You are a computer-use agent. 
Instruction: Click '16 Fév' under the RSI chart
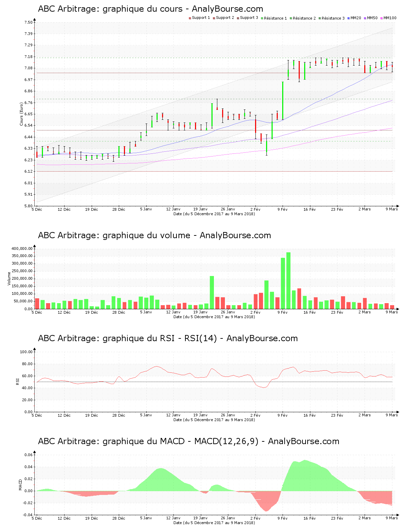[310, 415]
